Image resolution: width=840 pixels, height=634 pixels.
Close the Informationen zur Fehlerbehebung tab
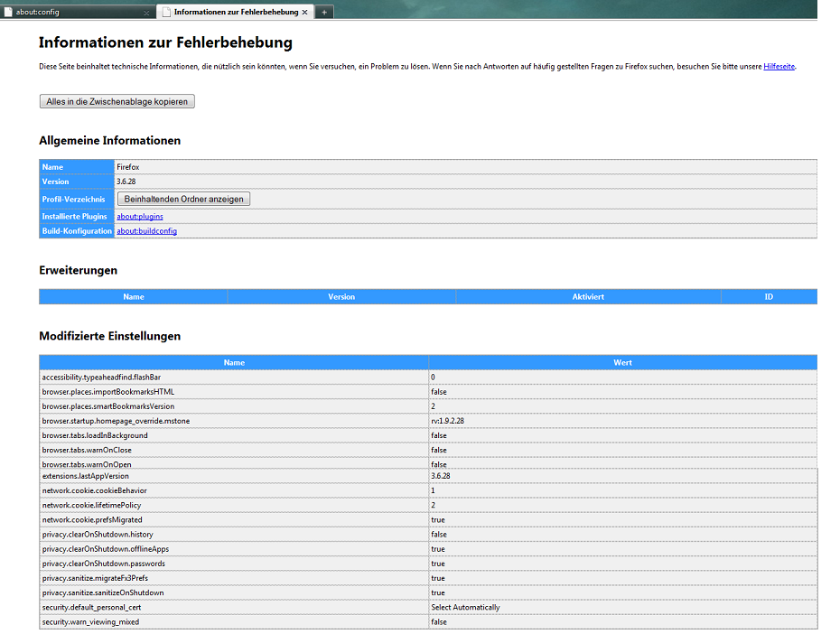click(x=305, y=13)
